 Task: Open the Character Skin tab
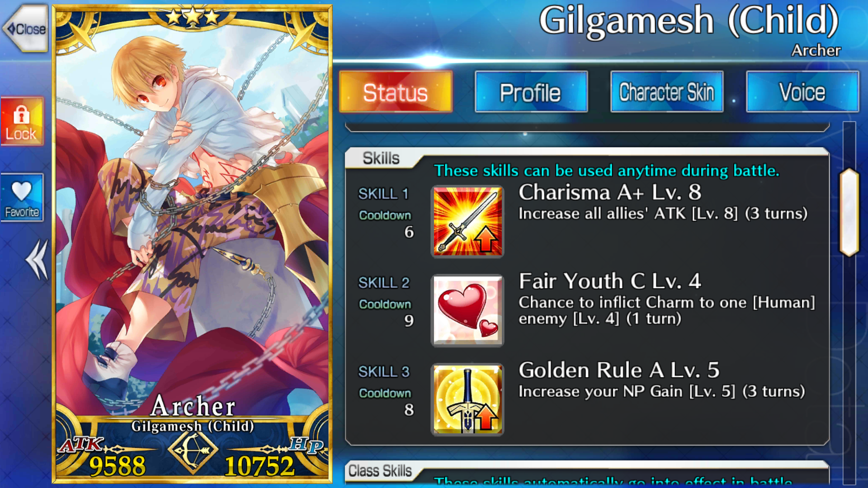pos(667,92)
